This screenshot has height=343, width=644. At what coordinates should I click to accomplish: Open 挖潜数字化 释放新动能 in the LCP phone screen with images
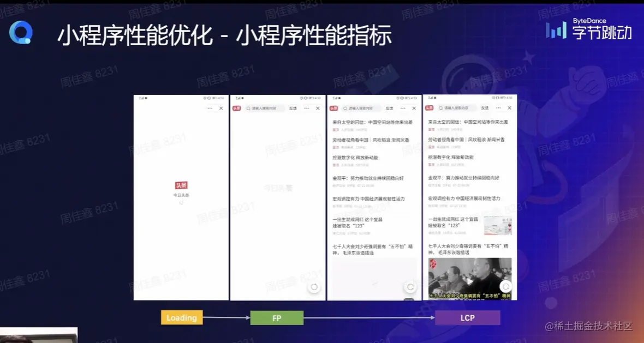click(x=451, y=158)
